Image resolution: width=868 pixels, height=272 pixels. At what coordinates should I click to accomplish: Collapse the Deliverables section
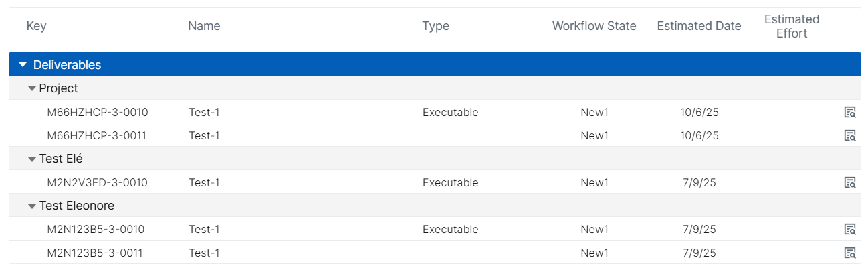click(x=23, y=65)
